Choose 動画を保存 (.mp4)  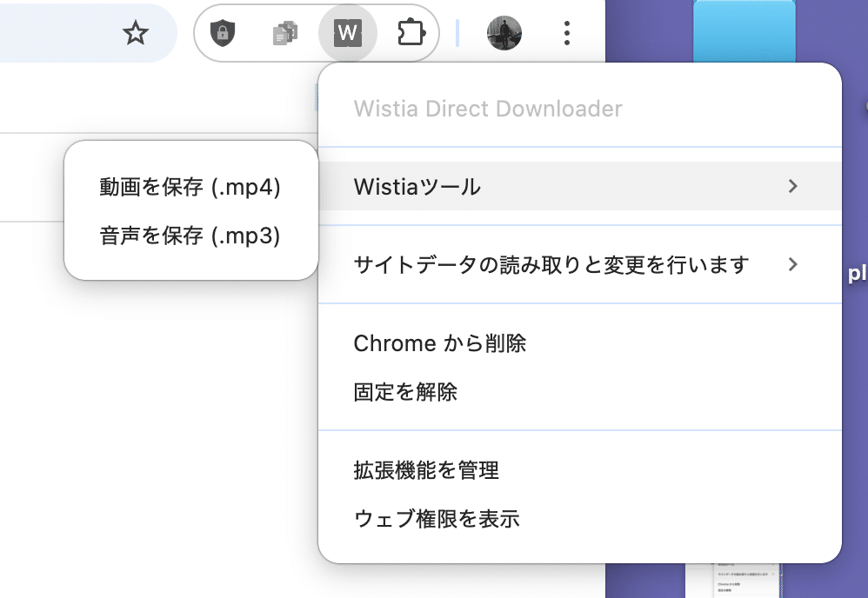click(x=190, y=187)
